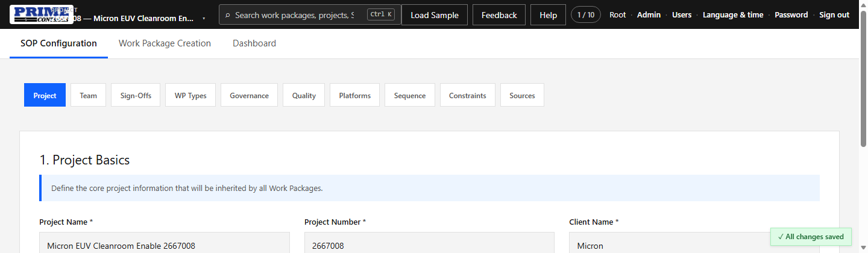The width and height of the screenshot is (868, 253).
Task: Open Language & time settings
Action: [x=733, y=15]
